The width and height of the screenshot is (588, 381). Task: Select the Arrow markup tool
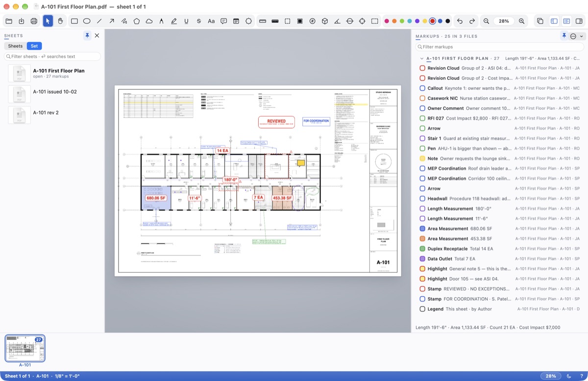coord(112,21)
